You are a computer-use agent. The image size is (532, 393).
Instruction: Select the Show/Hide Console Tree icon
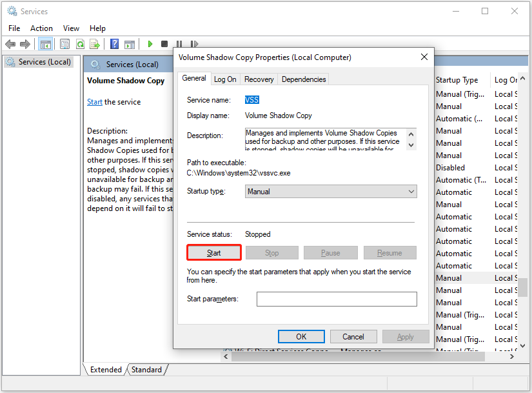click(x=45, y=44)
